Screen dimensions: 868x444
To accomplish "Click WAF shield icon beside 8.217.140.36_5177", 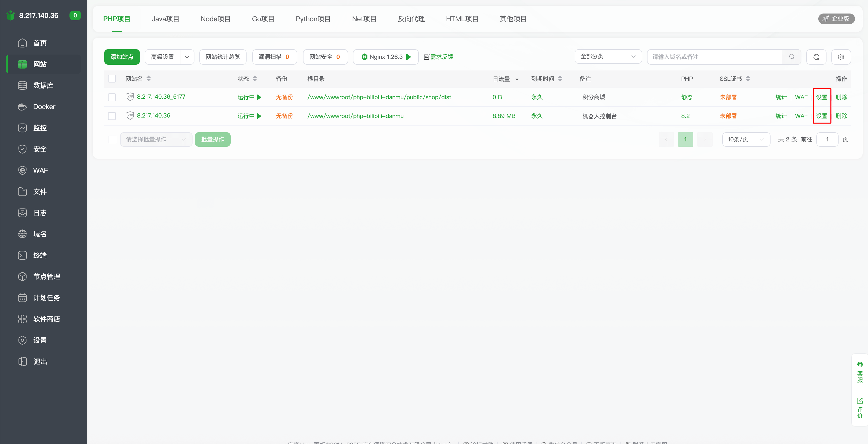I will 130,97.
